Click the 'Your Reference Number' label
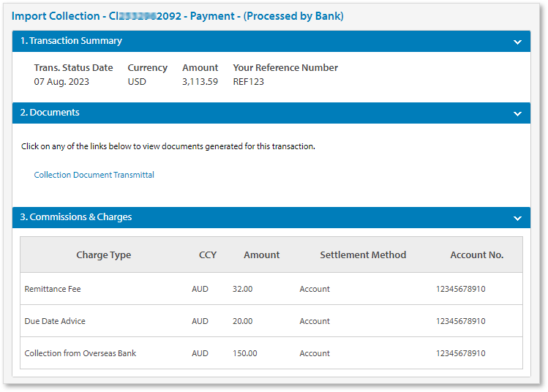 (x=285, y=68)
